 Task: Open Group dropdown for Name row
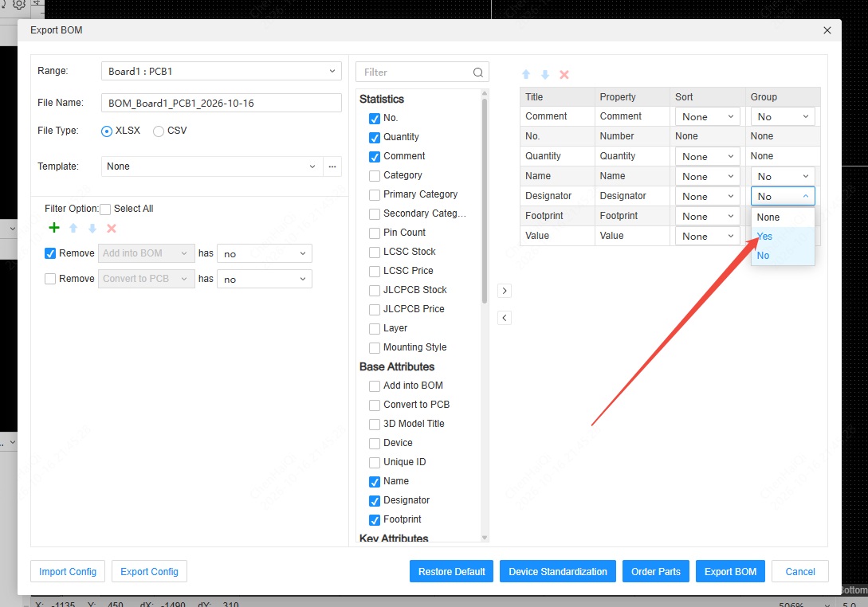pos(783,177)
